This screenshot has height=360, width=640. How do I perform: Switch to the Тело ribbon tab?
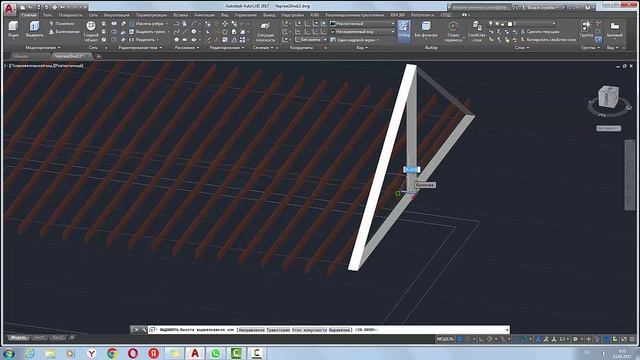click(47, 15)
